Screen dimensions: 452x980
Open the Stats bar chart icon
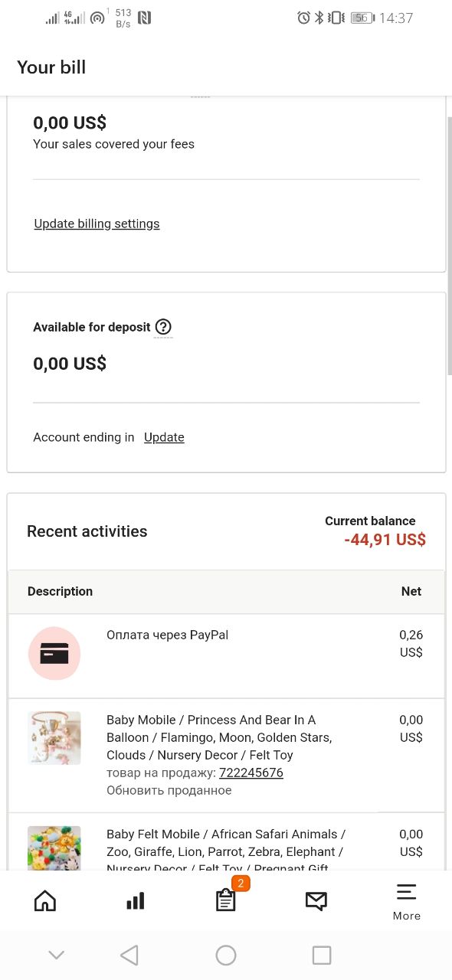coord(136,901)
